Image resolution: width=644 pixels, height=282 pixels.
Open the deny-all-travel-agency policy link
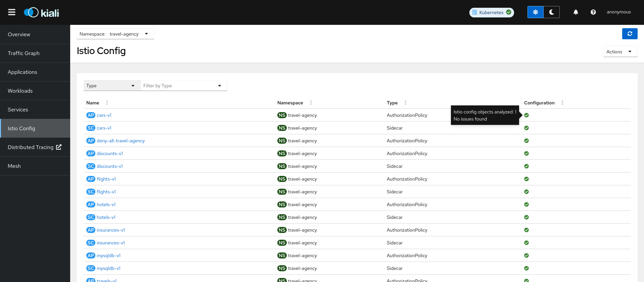coord(121,141)
